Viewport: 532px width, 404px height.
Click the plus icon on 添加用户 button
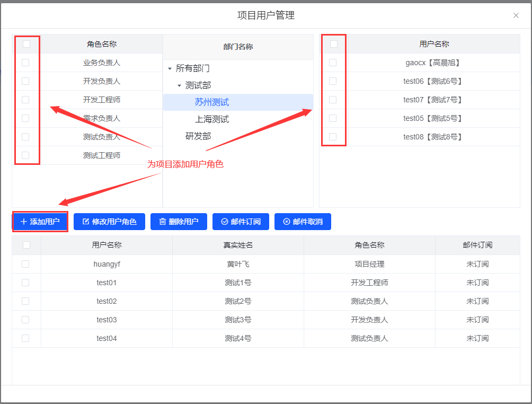(23, 222)
